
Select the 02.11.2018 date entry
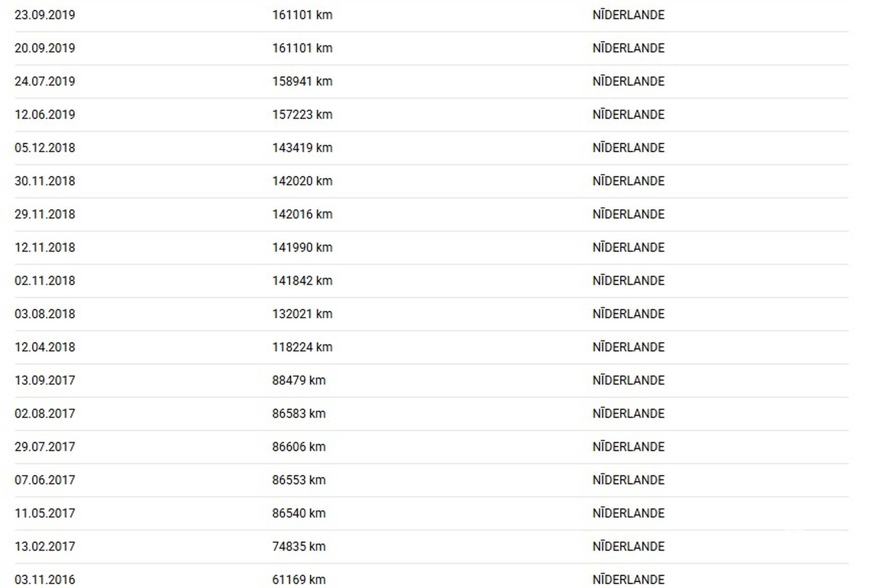pos(45,281)
